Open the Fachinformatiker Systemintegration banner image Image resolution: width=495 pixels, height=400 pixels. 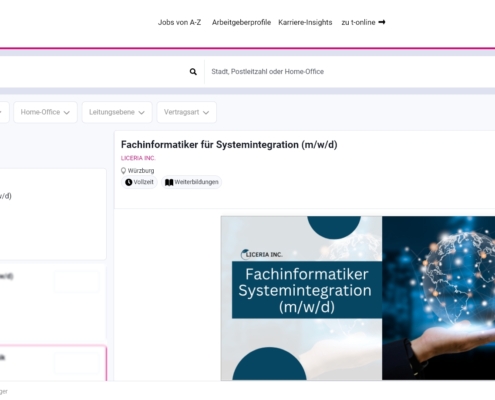358,298
